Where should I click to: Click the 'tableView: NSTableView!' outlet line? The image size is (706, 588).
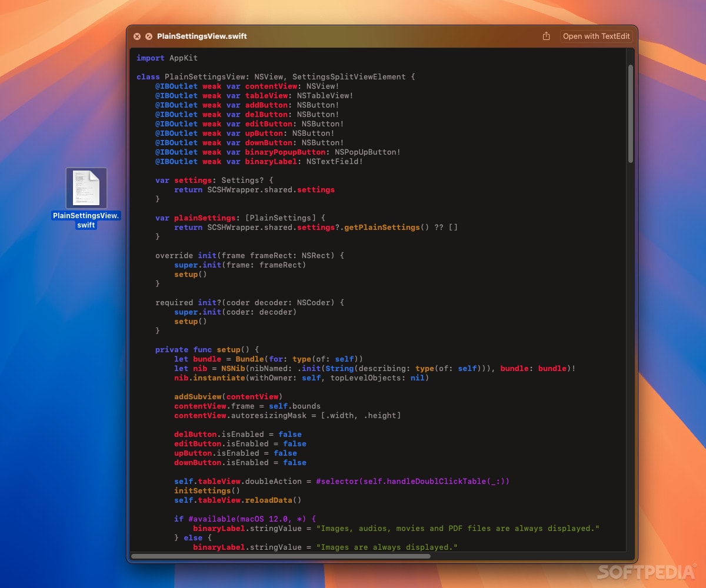(254, 96)
